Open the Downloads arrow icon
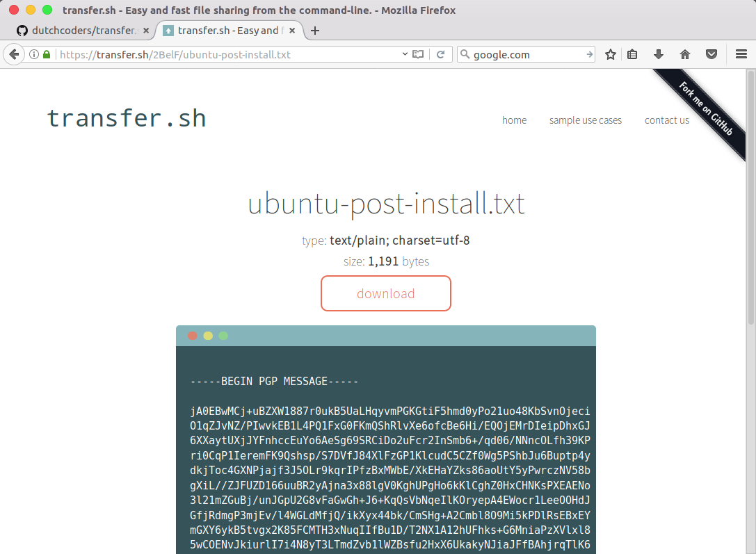The image size is (756, 554). [659, 54]
